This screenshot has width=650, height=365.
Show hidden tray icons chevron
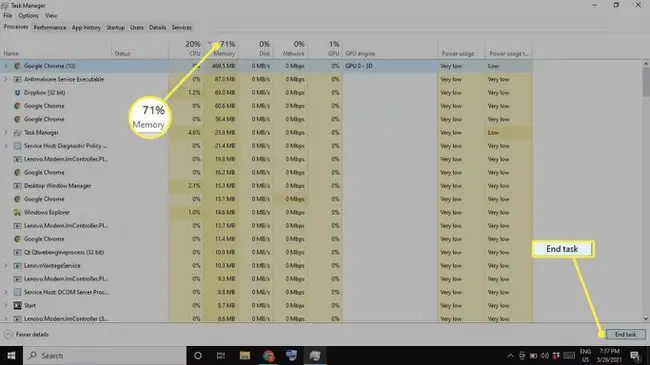[x=510, y=355]
